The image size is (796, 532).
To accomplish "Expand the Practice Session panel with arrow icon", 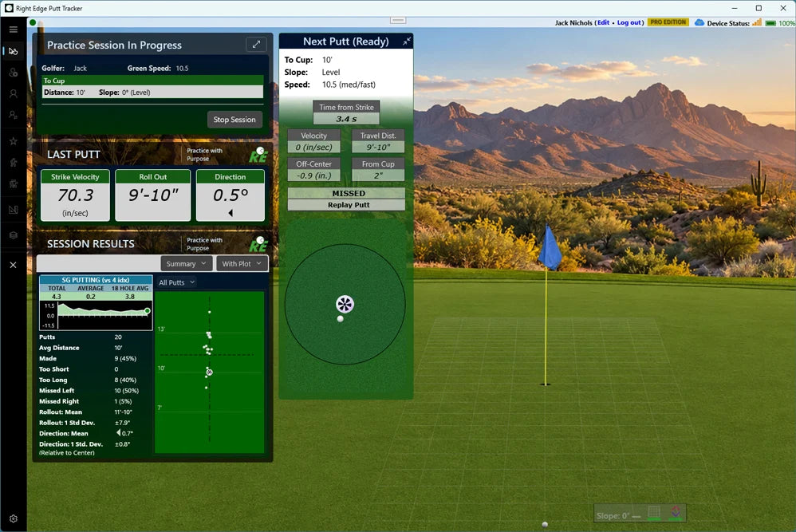I will [x=256, y=44].
